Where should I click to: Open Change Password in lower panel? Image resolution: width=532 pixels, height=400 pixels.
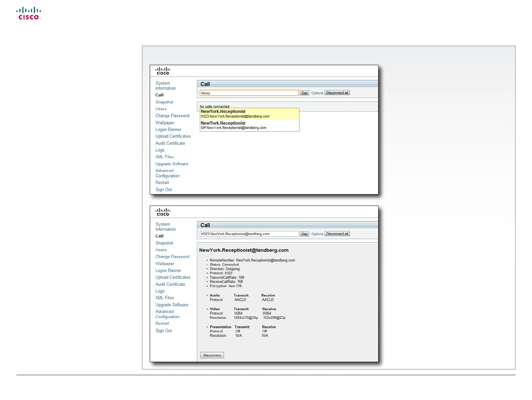(x=172, y=257)
